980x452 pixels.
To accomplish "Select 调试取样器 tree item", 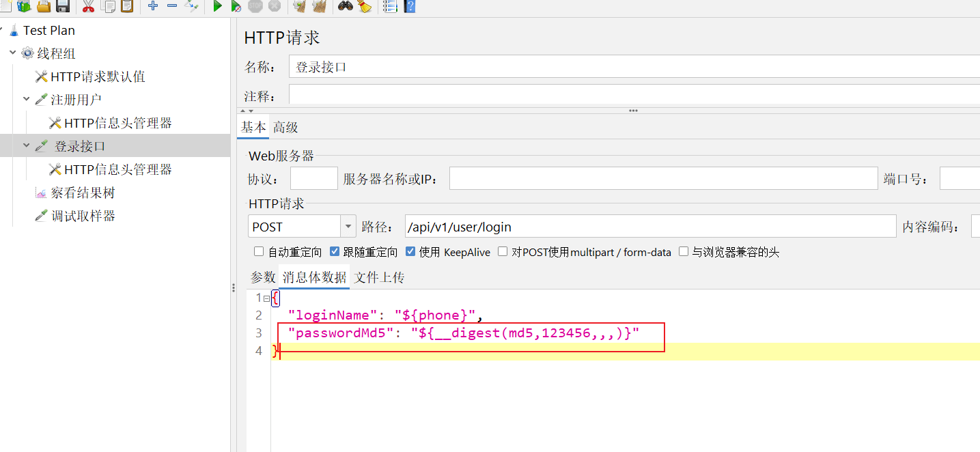I will pos(83,216).
